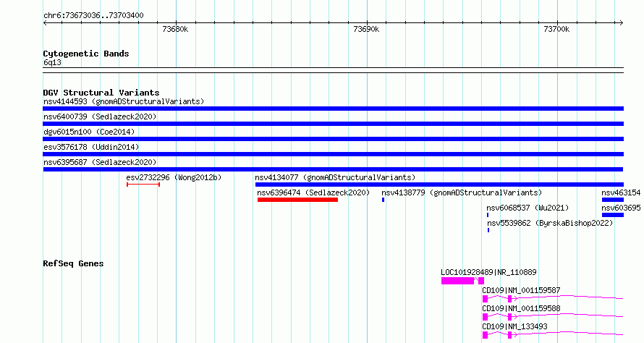644x343 pixels.
Task: Click the Cytogenetic Bands track title
Action: 86,54
